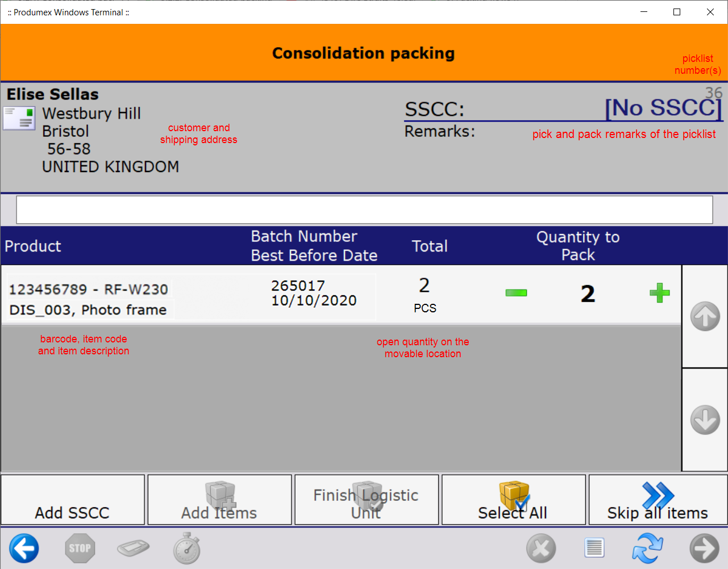728x569 pixels.
Task: Click the blue back arrow icon
Action: coord(24,549)
